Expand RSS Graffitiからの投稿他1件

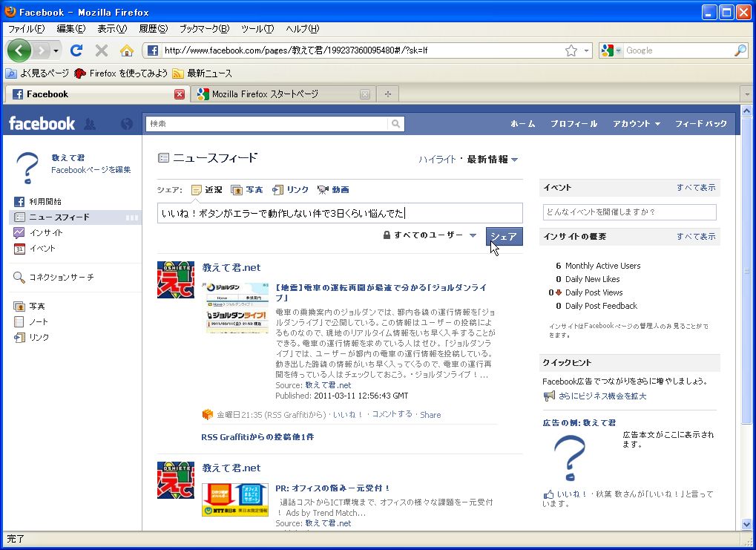257,437
